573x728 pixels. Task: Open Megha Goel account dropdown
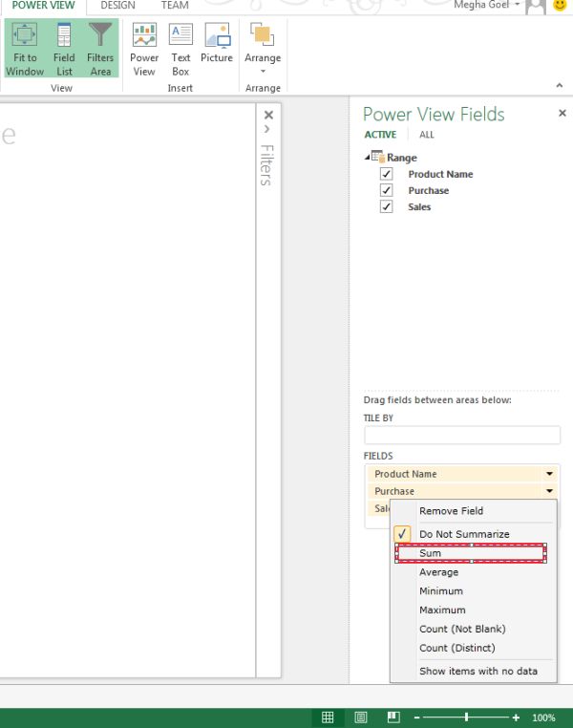point(486,5)
